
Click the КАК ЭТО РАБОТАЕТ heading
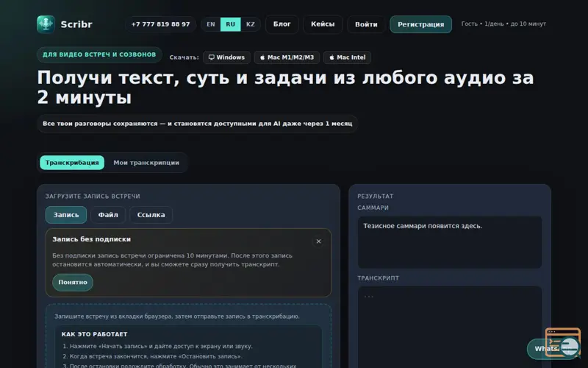(x=95, y=334)
